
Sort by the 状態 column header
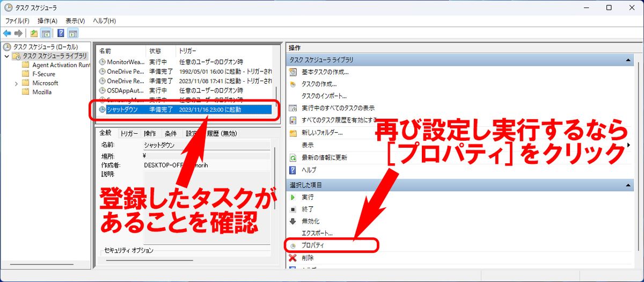tap(161, 50)
